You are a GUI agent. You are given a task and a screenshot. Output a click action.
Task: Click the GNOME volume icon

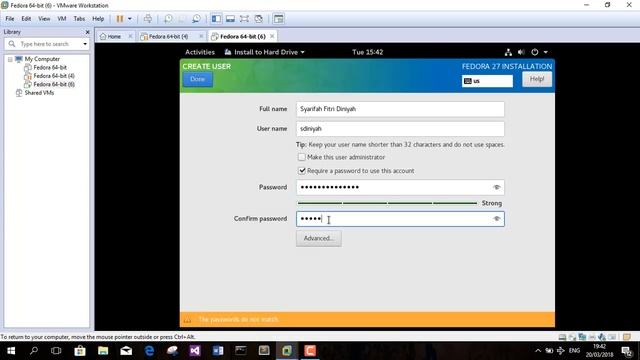click(x=521, y=52)
